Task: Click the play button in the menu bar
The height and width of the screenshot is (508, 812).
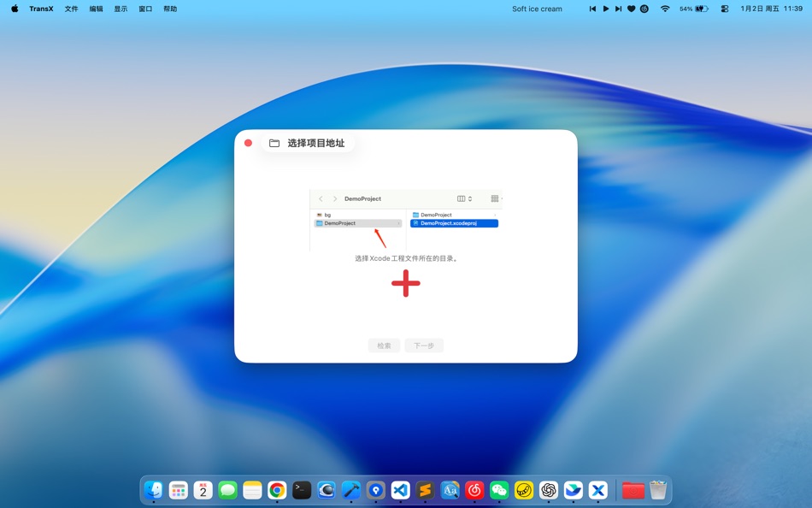Action: point(606,9)
